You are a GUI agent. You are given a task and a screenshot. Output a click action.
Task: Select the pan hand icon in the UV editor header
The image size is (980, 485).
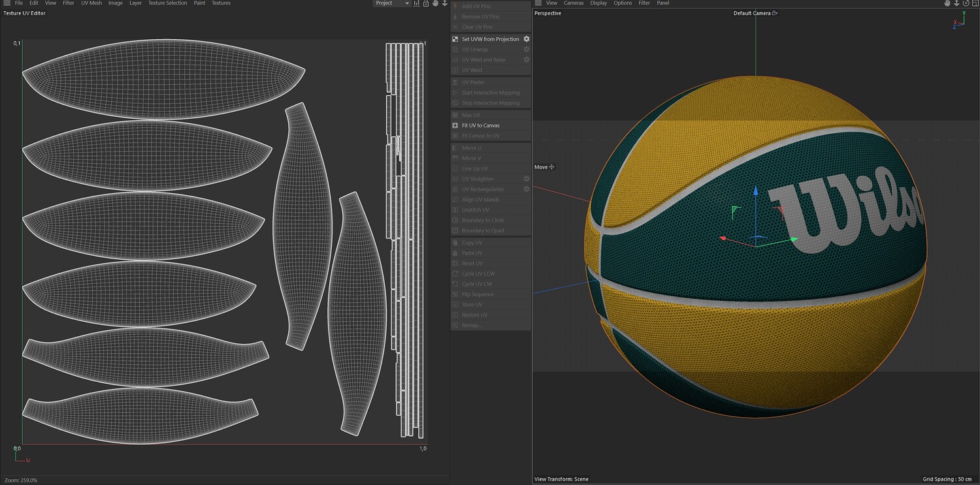click(435, 3)
